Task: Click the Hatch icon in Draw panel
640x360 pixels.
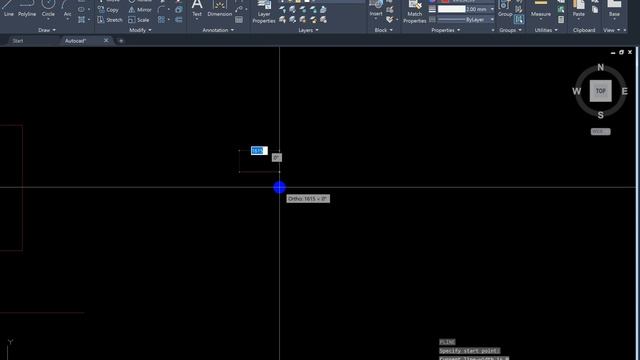Action: [82, 20]
